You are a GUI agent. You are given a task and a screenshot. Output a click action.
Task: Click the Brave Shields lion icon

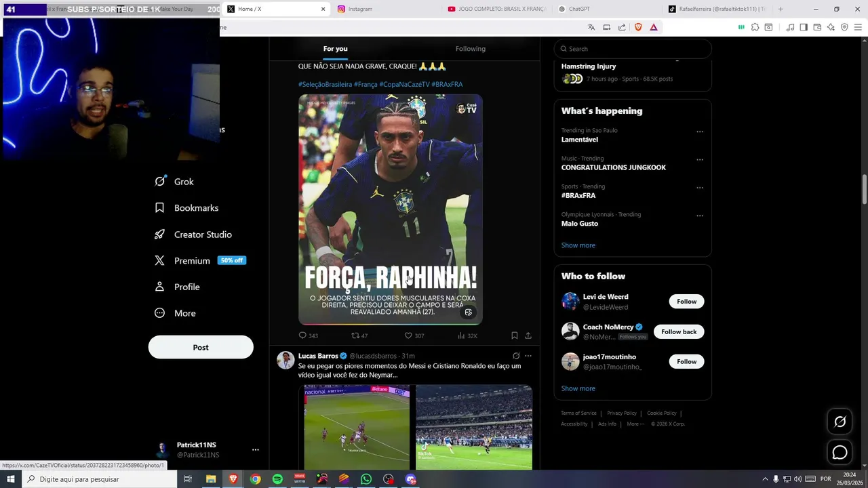click(x=638, y=27)
